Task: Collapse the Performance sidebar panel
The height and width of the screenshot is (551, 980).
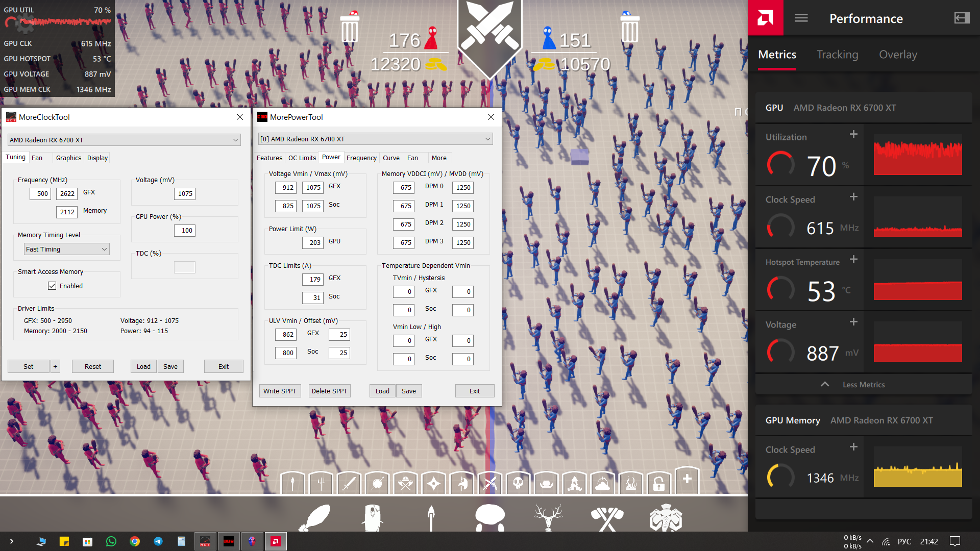Action: (962, 18)
